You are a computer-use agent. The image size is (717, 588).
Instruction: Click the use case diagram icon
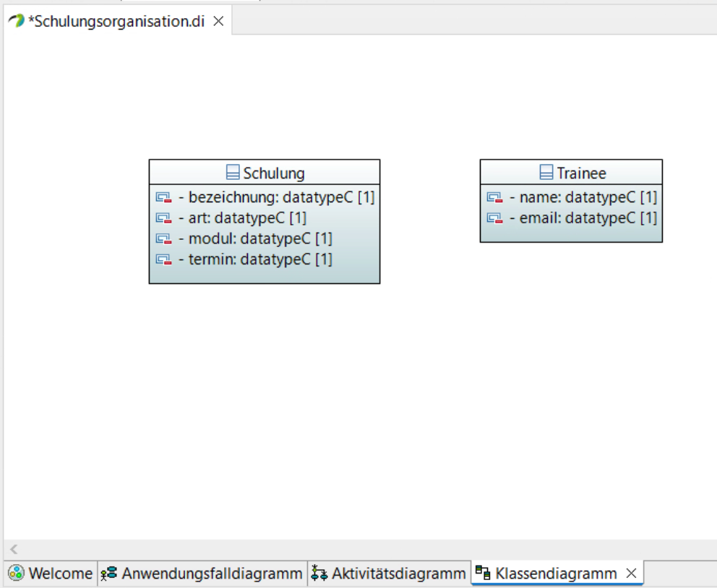click(x=109, y=573)
